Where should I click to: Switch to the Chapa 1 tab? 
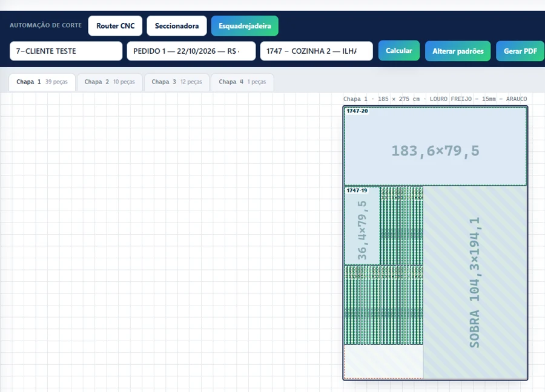pyautogui.click(x=42, y=82)
